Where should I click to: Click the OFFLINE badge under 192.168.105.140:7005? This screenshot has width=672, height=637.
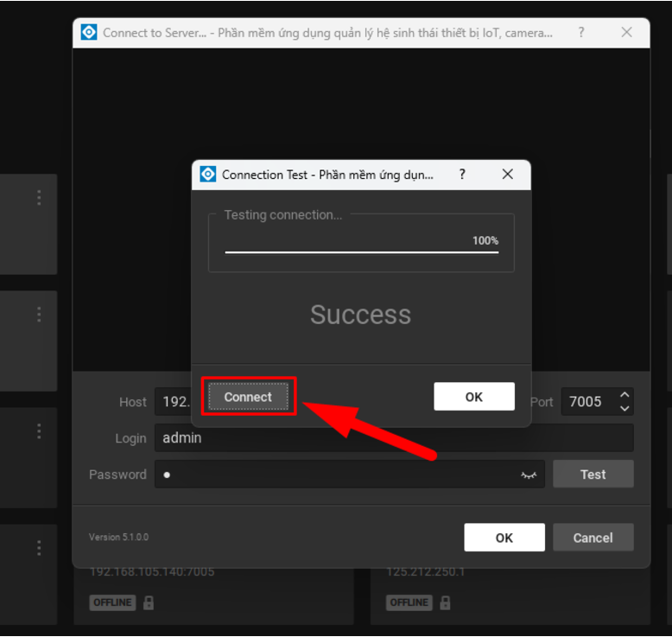[x=112, y=602]
